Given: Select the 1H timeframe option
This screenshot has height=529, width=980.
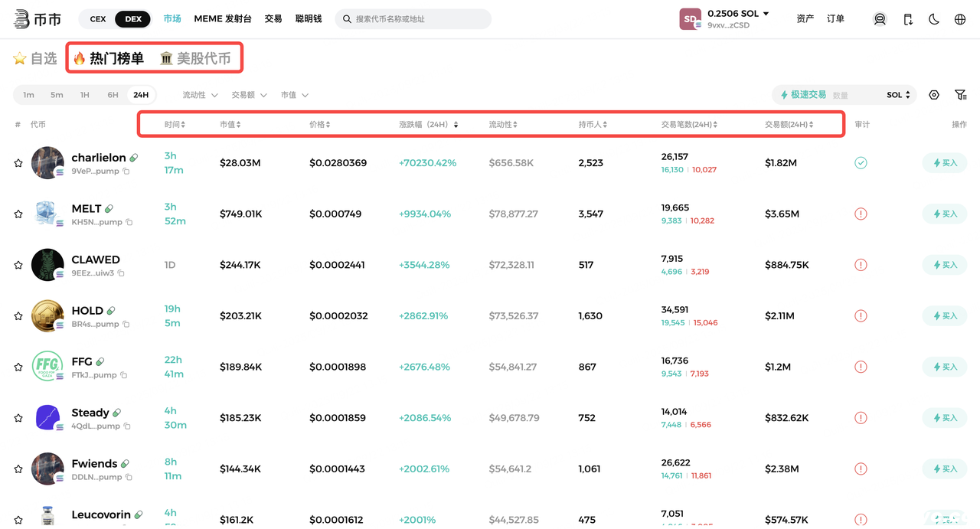Looking at the screenshot, I should 85,95.
